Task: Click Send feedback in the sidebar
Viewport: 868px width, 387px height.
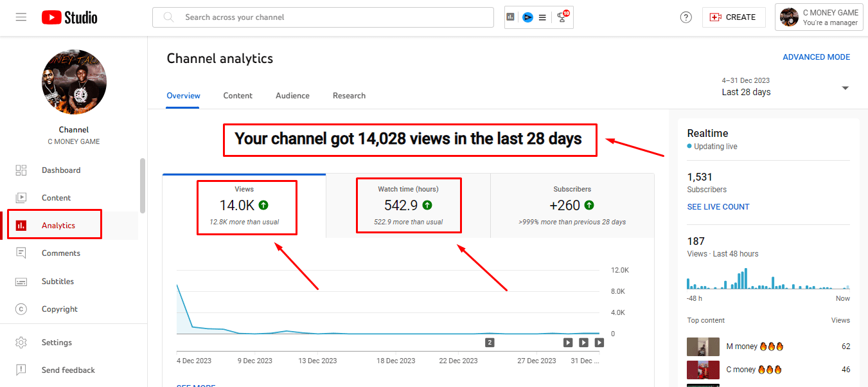Action: pyautogui.click(x=69, y=370)
